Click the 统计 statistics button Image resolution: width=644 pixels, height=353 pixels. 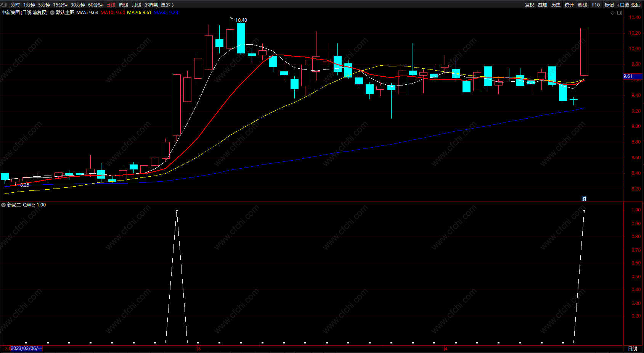click(569, 5)
